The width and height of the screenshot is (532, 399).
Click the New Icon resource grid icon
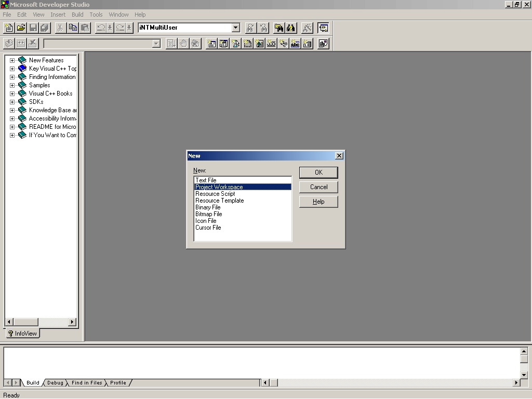(248, 44)
